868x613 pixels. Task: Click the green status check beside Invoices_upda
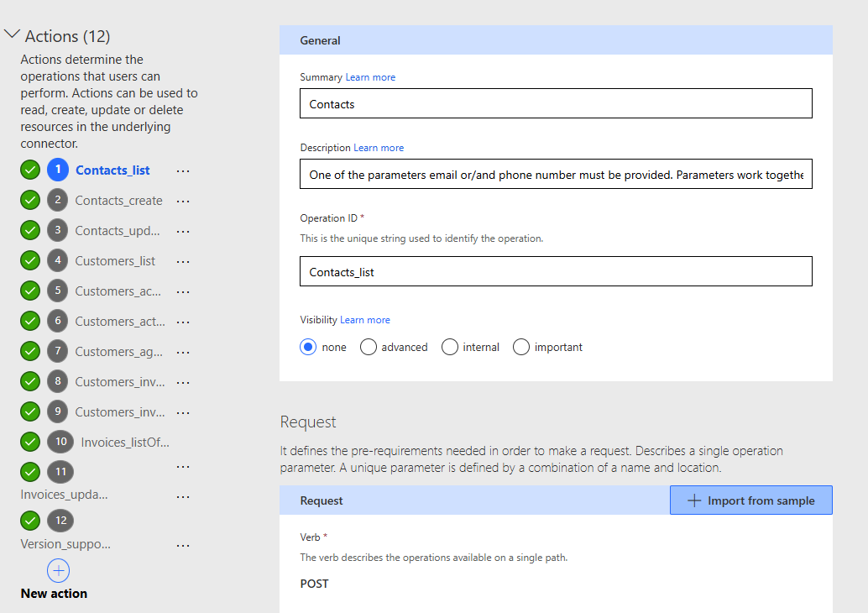point(29,472)
